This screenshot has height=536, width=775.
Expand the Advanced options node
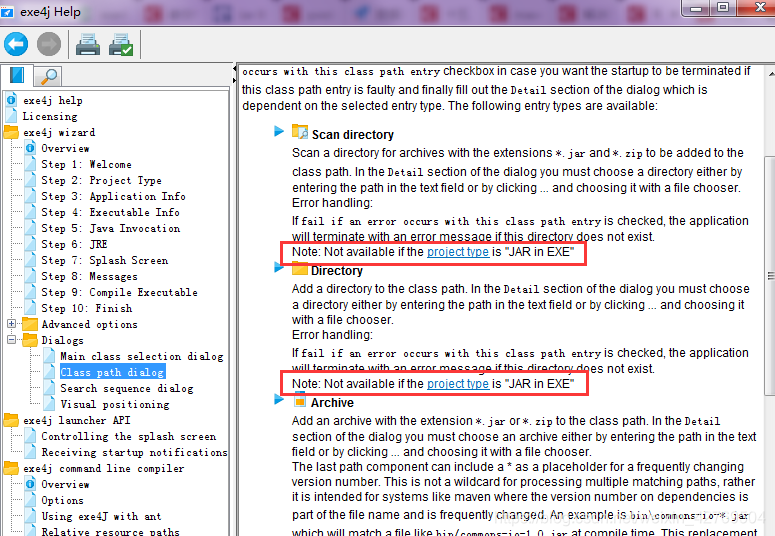tap(11, 323)
